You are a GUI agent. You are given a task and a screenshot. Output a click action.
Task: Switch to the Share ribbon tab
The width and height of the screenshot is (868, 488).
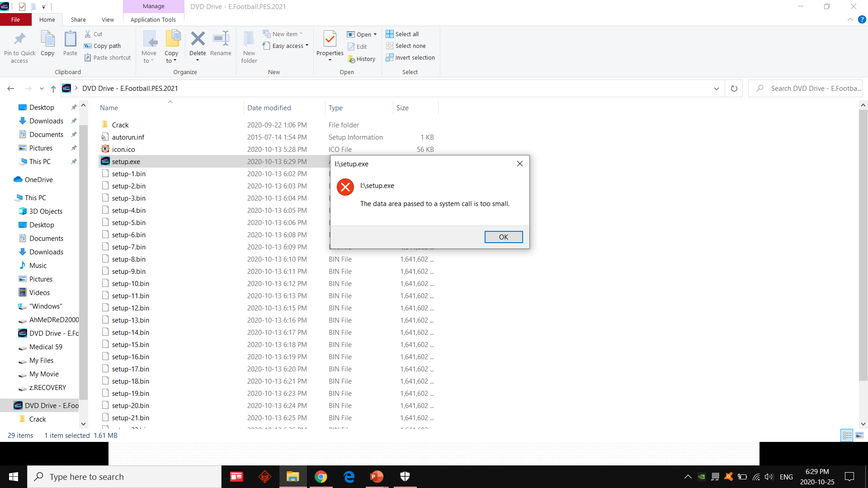tap(78, 19)
